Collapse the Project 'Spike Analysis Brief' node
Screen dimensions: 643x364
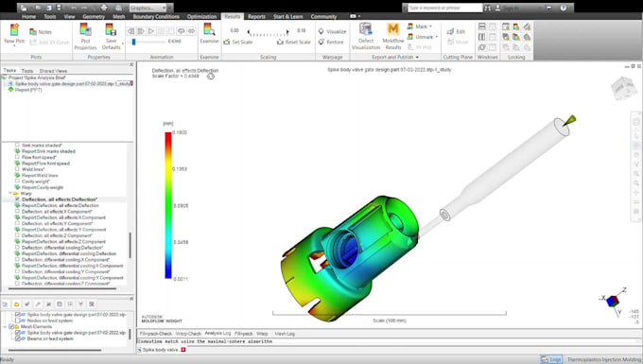coord(4,78)
